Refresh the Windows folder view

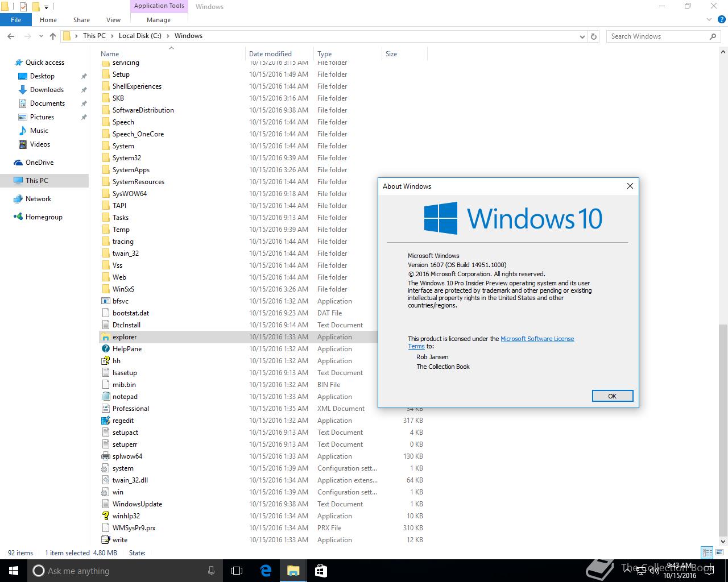[x=594, y=36]
